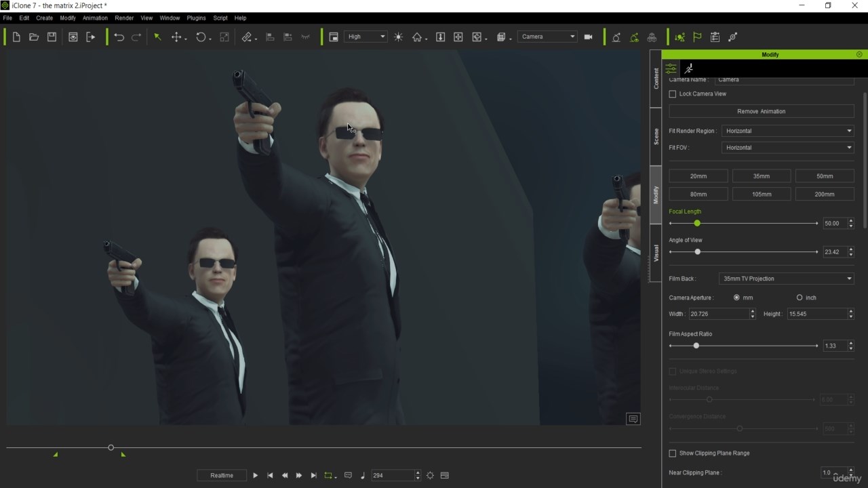868x488 pixels.
Task: Set lens preset to 105mm
Action: 762,195
